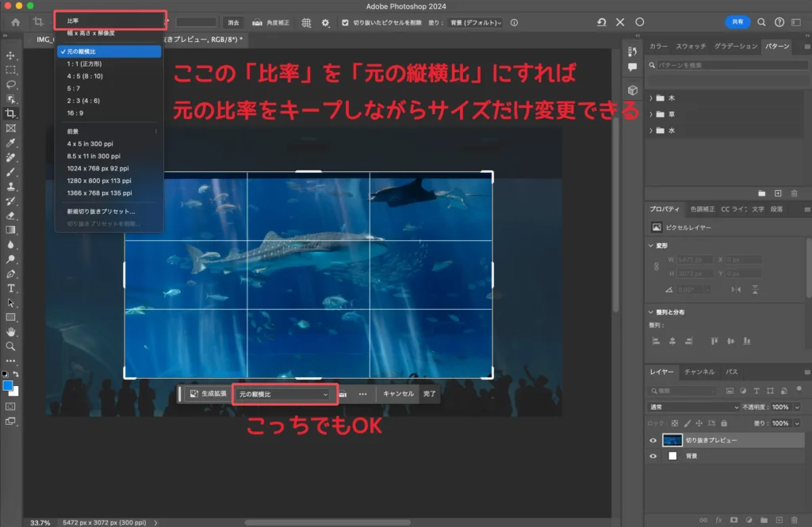This screenshot has height=527, width=812.
Task: Select the Type tool in toolbar
Action: coord(11,288)
